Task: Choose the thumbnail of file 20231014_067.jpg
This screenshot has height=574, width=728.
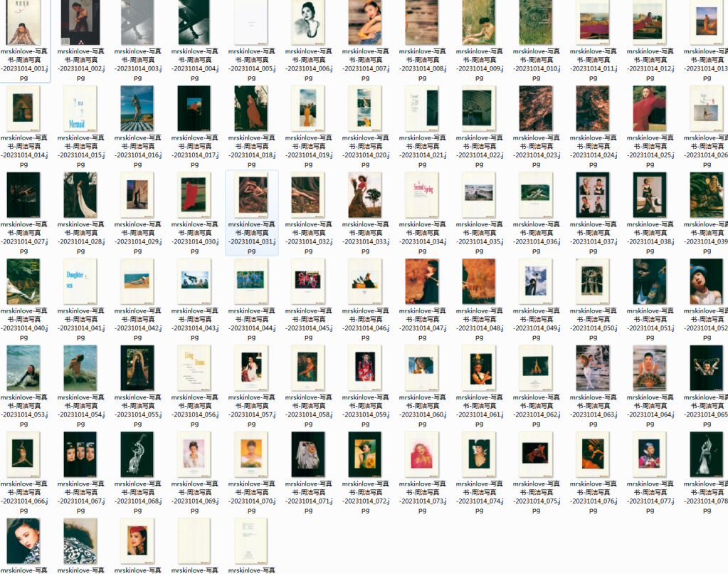Action: click(x=80, y=454)
